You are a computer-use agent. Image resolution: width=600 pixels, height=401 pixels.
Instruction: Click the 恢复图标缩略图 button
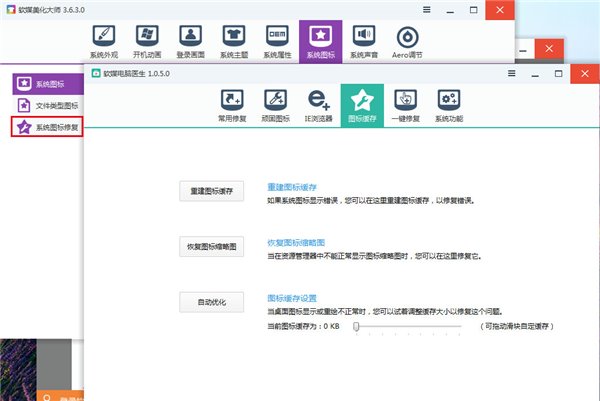[212, 246]
